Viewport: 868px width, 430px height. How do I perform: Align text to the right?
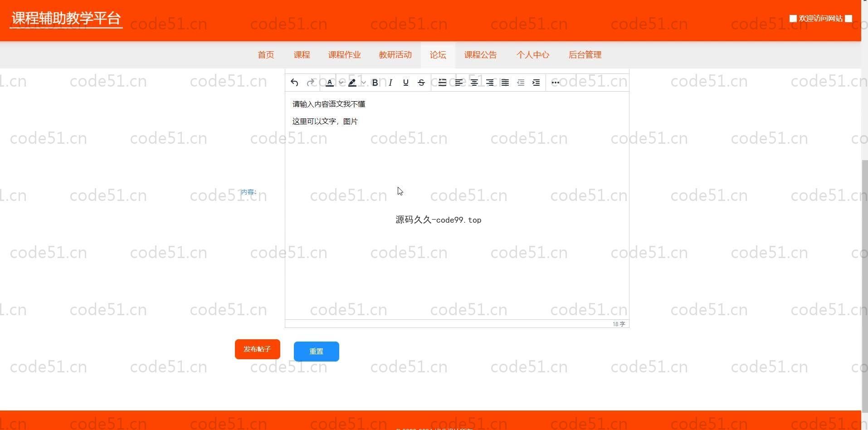pyautogui.click(x=490, y=83)
